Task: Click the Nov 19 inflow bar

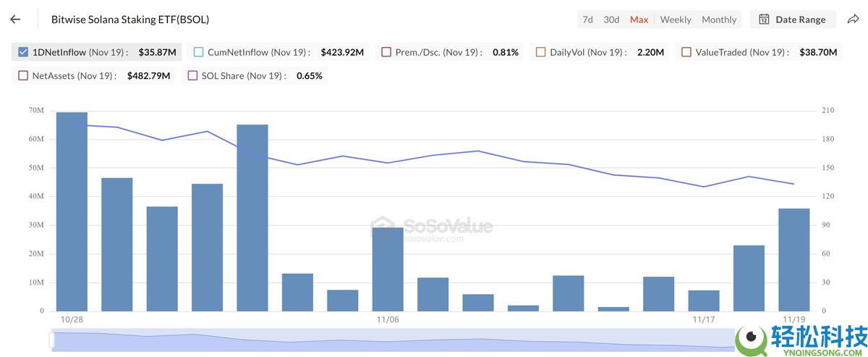Action: [793, 259]
